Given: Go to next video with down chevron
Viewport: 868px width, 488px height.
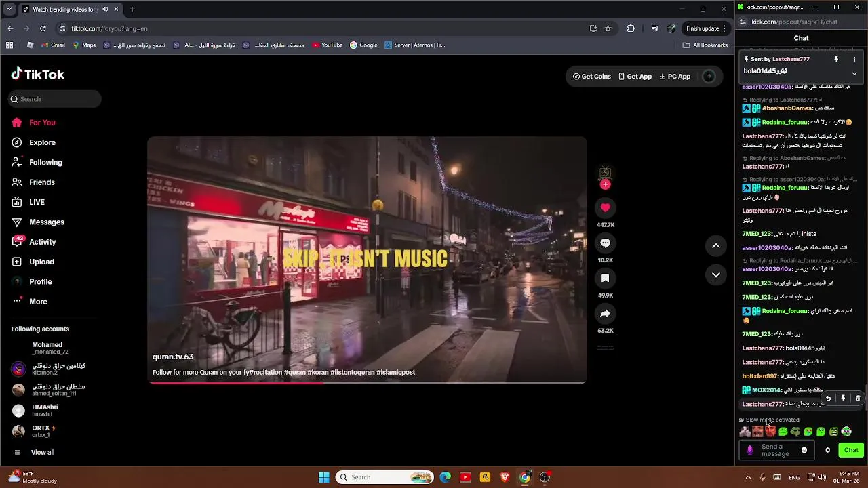Looking at the screenshot, I should (716, 274).
